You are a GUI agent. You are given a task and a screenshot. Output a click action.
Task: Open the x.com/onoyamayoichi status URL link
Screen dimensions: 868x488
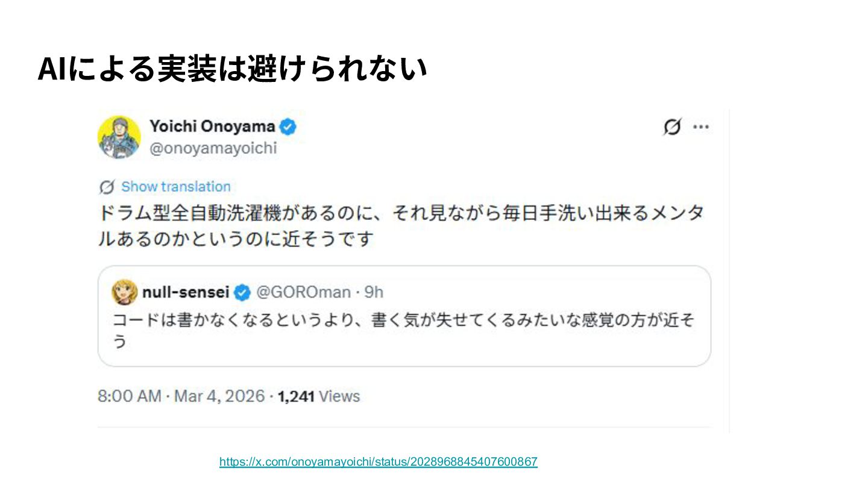(x=378, y=462)
